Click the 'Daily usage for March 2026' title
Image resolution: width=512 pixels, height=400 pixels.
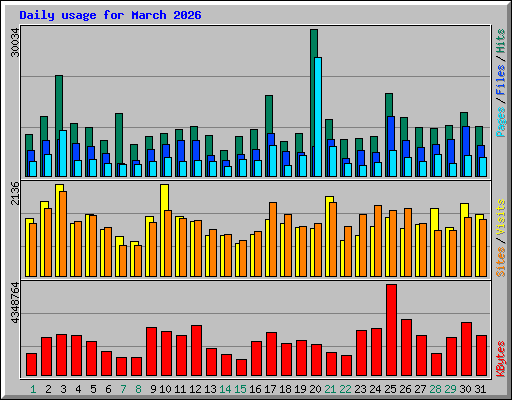pos(110,15)
